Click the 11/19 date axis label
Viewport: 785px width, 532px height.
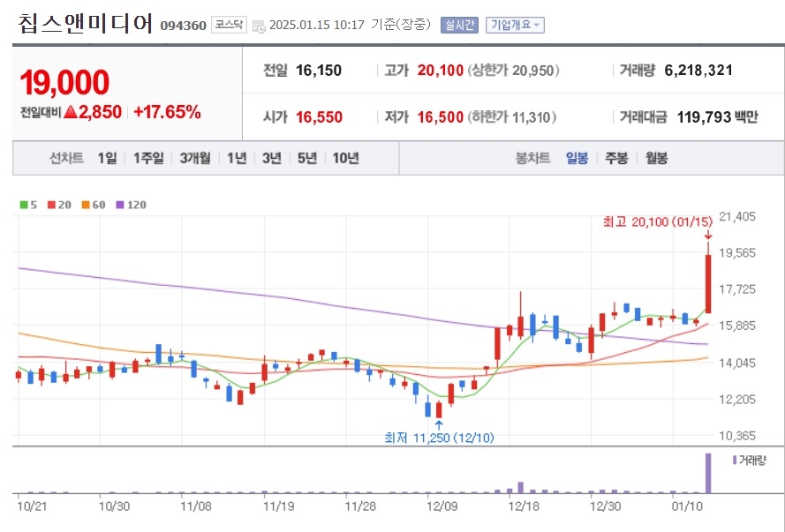279,506
